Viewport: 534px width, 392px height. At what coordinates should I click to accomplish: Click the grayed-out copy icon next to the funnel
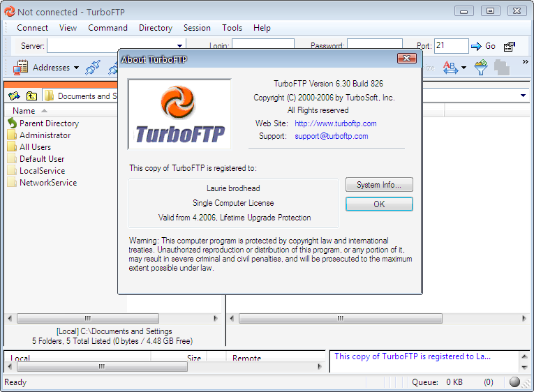(502, 68)
